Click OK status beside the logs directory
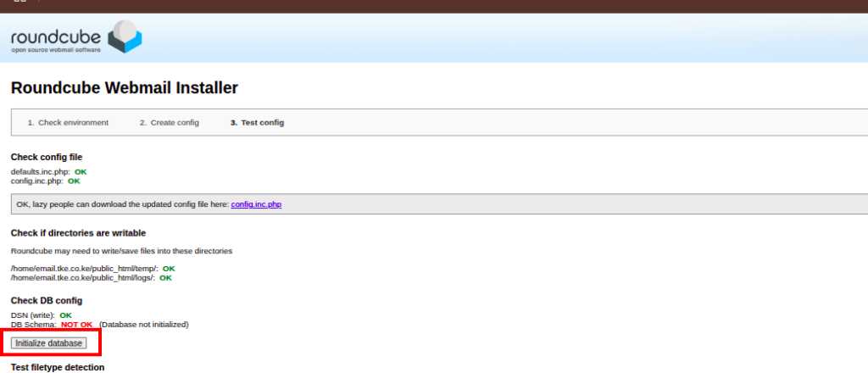The image size is (868, 373). (x=165, y=278)
